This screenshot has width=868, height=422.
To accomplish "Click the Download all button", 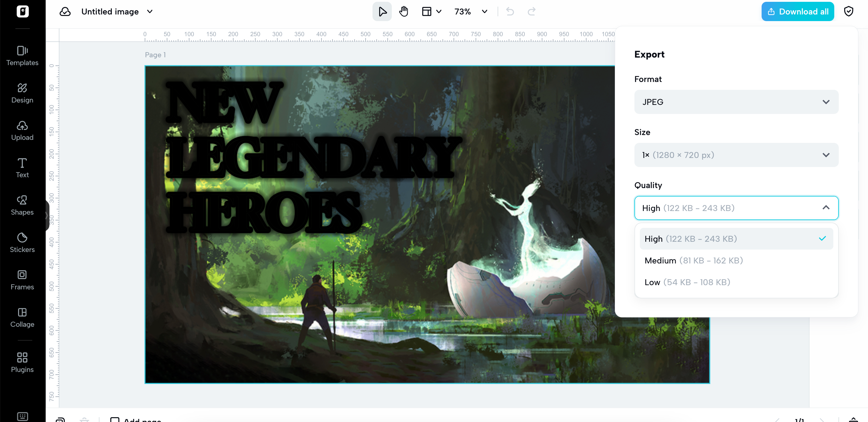I will (797, 12).
